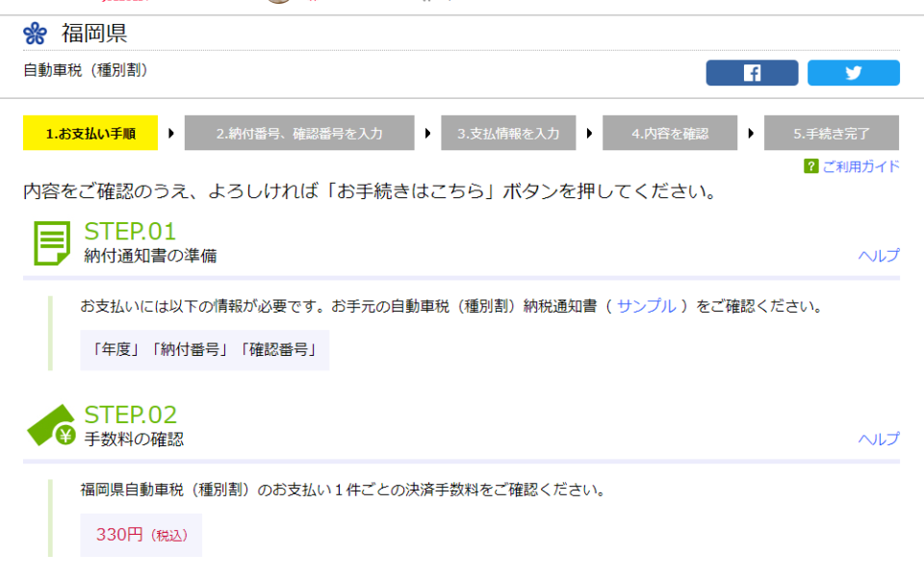Click the STEP.01 document notice icon
The height and width of the screenshot is (579, 924).
point(52,243)
